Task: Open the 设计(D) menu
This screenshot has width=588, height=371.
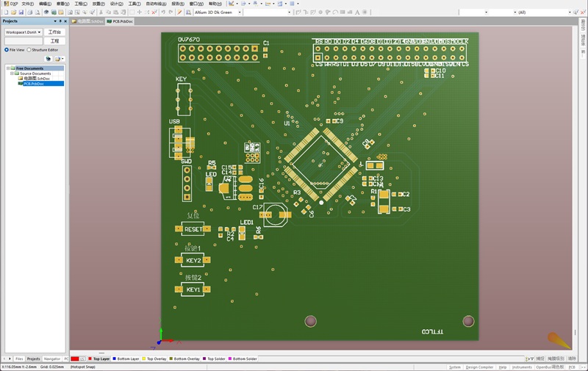Action: click(x=117, y=4)
